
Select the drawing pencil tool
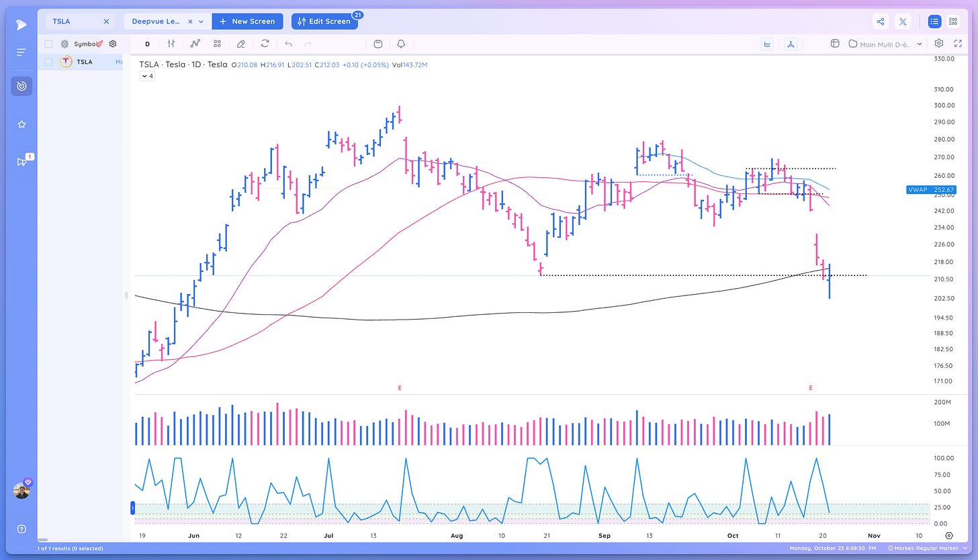241,44
